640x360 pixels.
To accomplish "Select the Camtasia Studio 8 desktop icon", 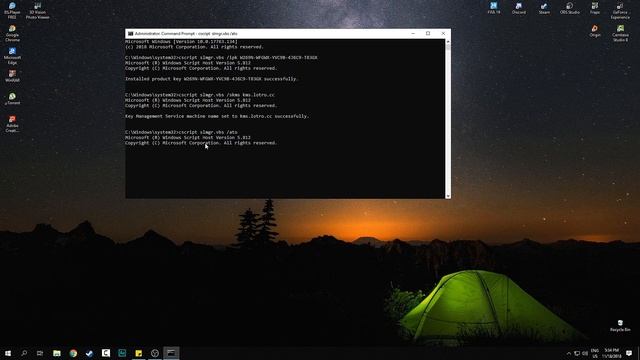I will pos(620,33).
